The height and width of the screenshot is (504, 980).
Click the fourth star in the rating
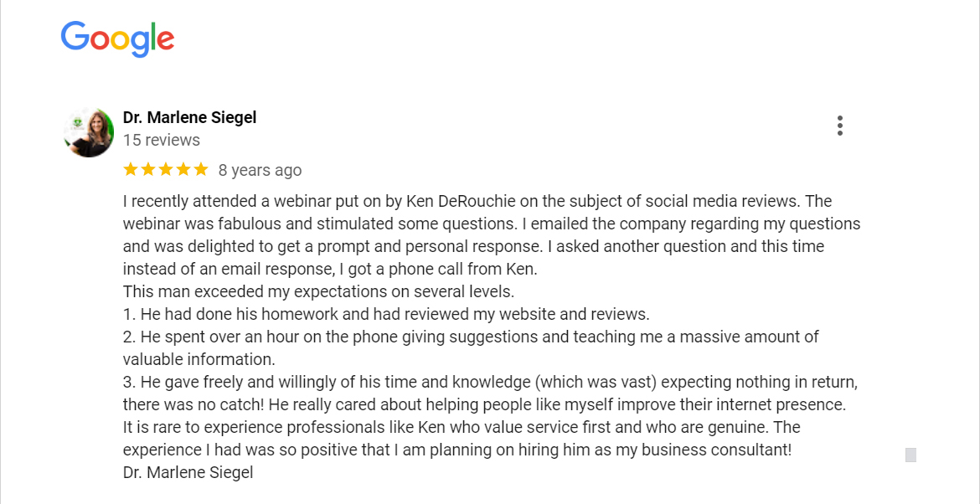click(x=185, y=169)
